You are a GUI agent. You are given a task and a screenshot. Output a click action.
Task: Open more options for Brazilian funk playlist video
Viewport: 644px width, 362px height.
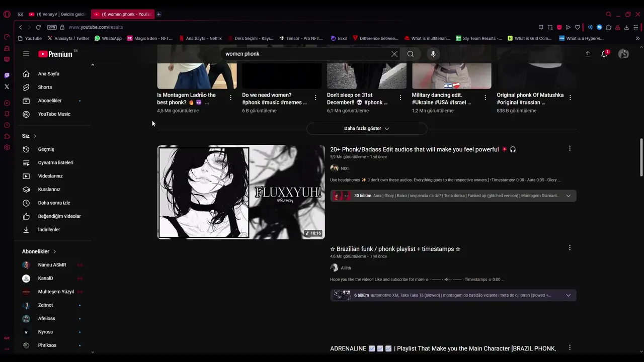coord(570,248)
